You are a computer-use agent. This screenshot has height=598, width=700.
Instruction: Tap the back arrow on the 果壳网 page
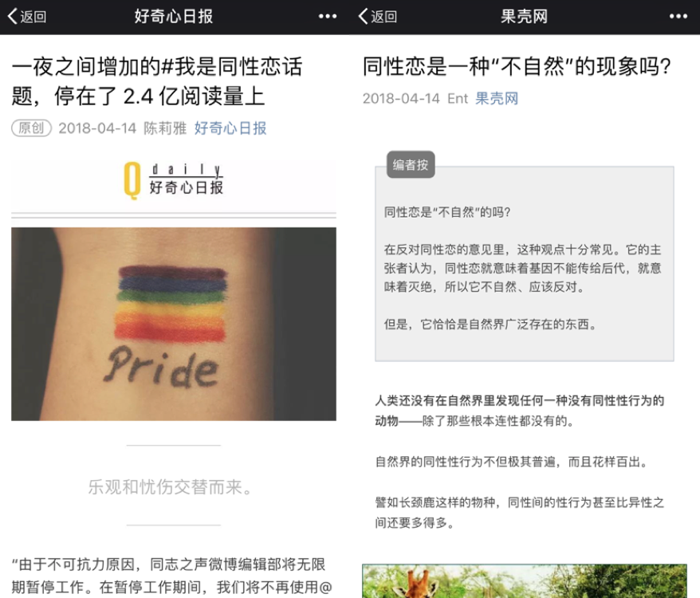378,17
